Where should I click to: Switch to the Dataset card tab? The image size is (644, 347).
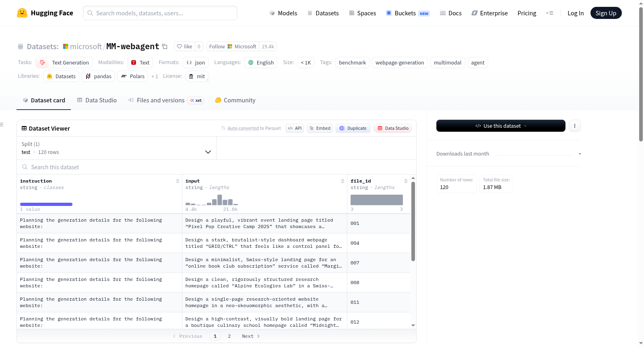point(43,100)
